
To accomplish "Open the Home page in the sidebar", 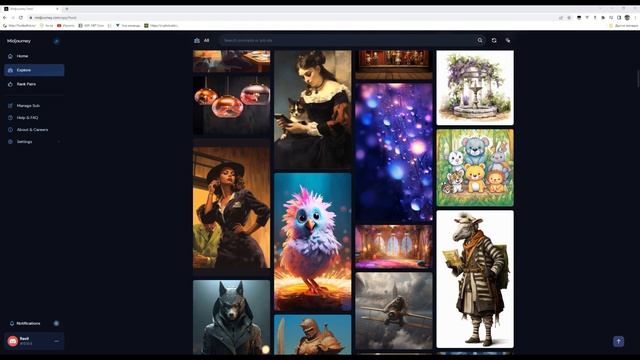I will click(34, 56).
